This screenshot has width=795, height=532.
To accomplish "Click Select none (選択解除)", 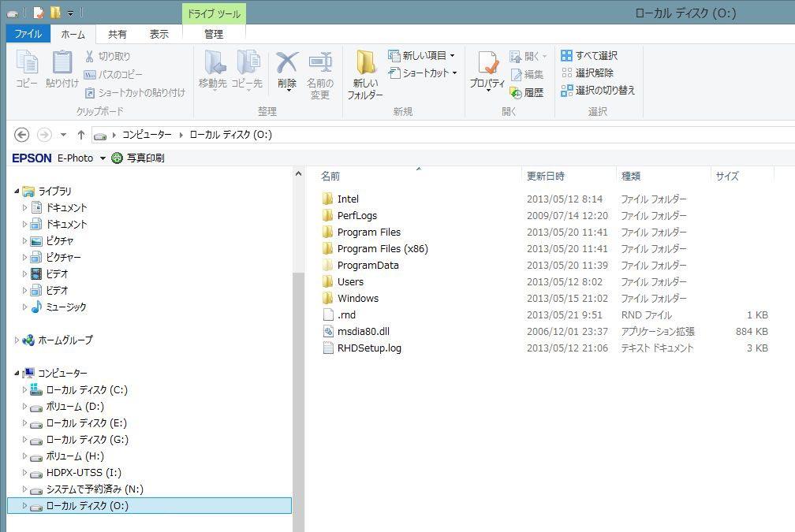I will point(588,73).
